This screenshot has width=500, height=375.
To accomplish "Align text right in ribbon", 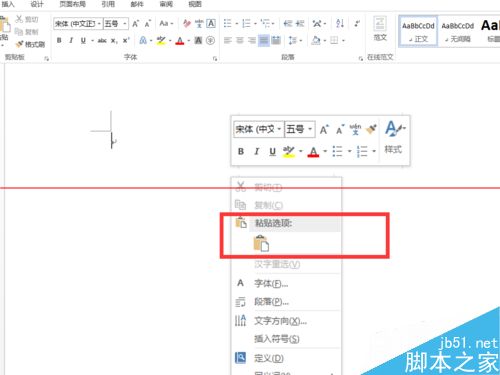I will [252, 41].
